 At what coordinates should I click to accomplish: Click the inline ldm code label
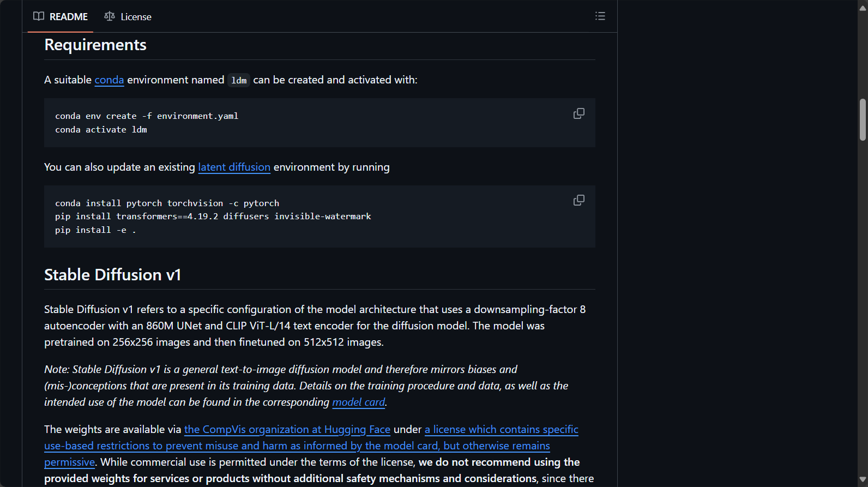coord(239,81)
